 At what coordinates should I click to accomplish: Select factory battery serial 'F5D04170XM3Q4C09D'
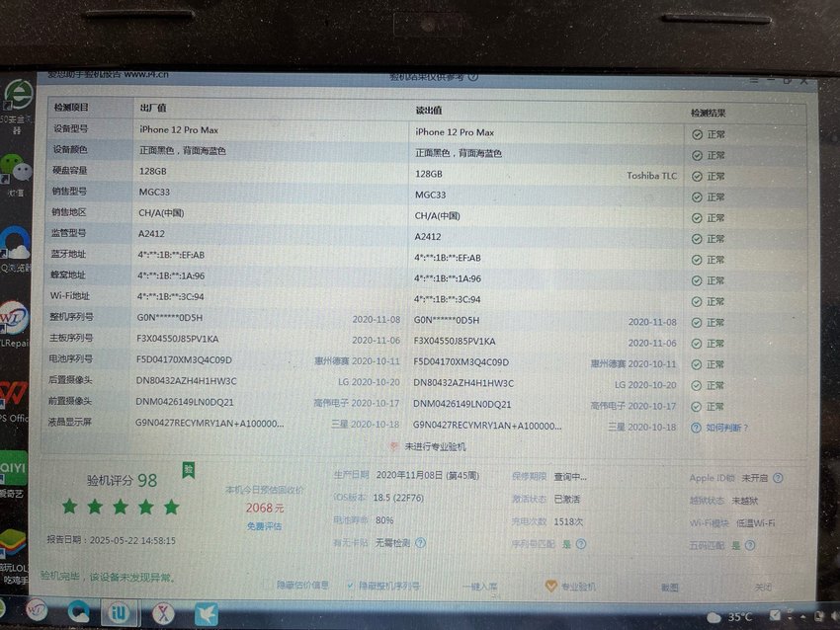click(x=184, y=359)
